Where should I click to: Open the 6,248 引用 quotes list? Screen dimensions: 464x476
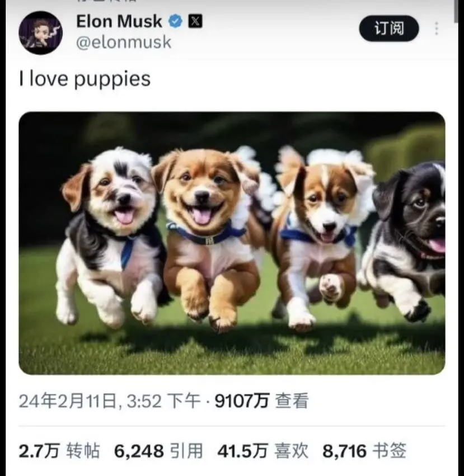158,450
